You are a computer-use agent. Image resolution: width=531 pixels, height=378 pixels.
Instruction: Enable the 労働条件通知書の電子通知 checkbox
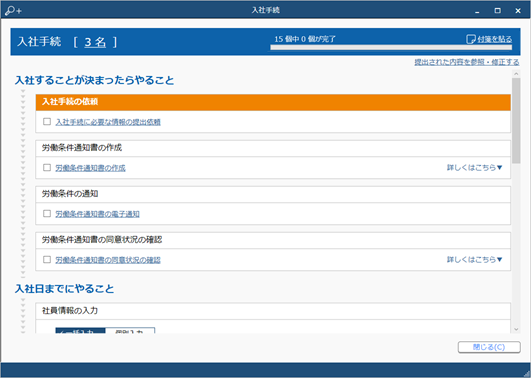pos(47,214)
